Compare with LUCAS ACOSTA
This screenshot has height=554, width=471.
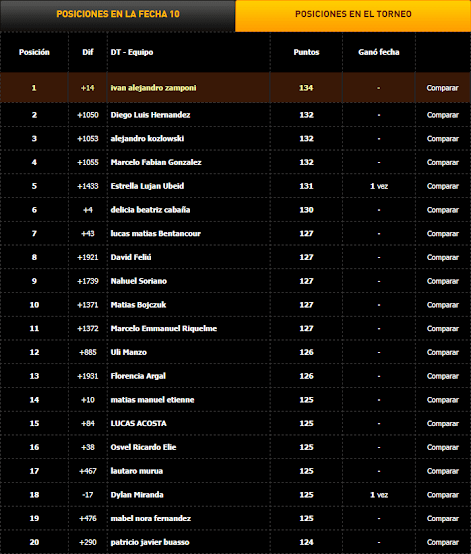pyautogui.click(x=442, y=423)
